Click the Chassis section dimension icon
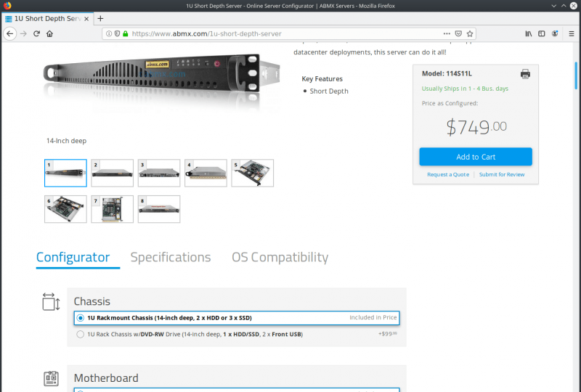Screen dimensions: 581x392 51,301
